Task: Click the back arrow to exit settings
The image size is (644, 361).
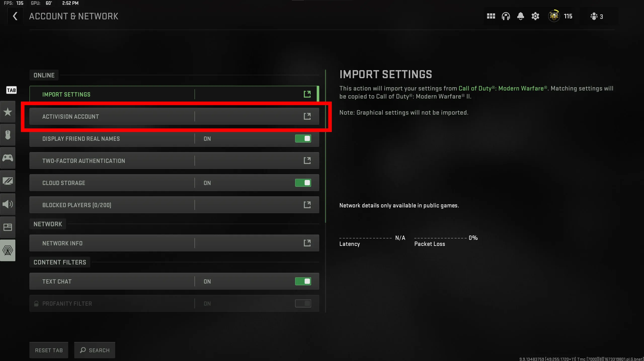Action: pyautogui.click(x=15, y=16)
